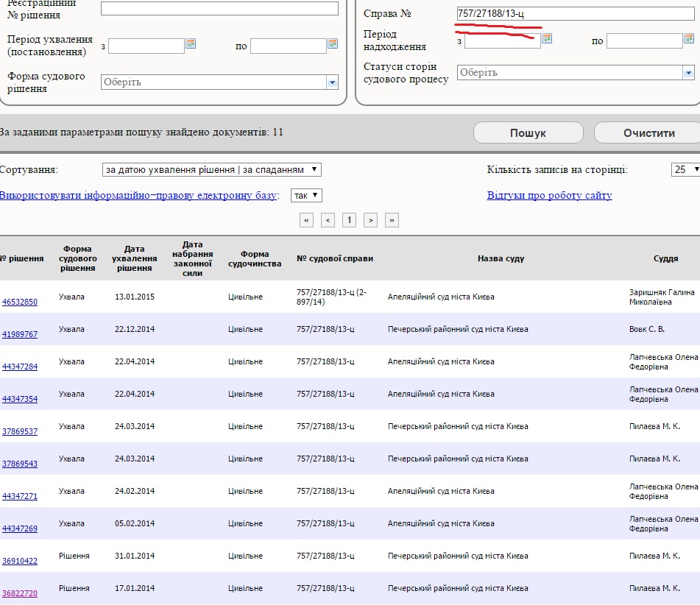
Task: Open decision number 46532850
Action: point(20,302)
